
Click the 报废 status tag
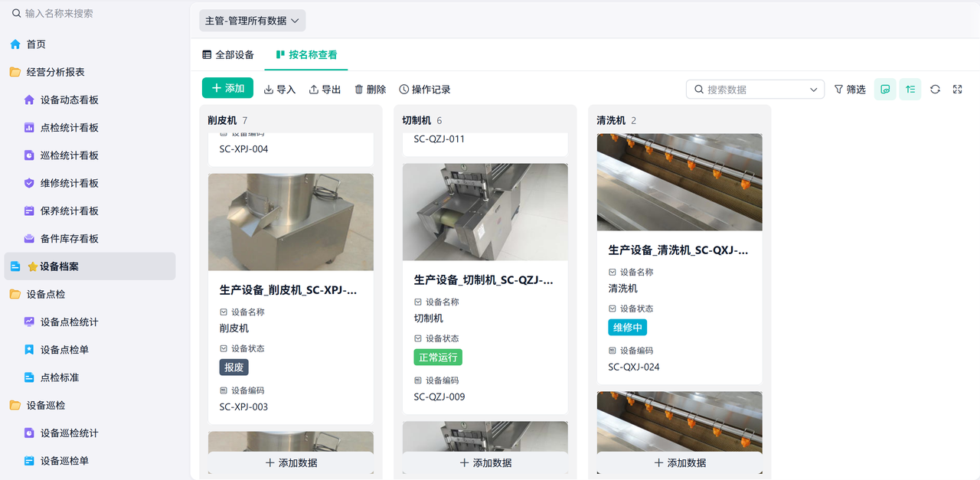[234, 367]
